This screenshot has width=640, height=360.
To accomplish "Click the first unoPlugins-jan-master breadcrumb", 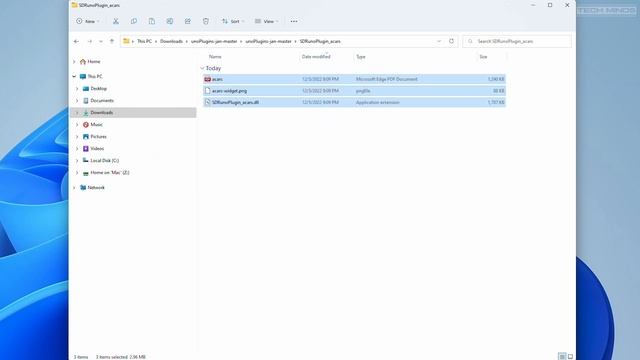I will point(214,41).
